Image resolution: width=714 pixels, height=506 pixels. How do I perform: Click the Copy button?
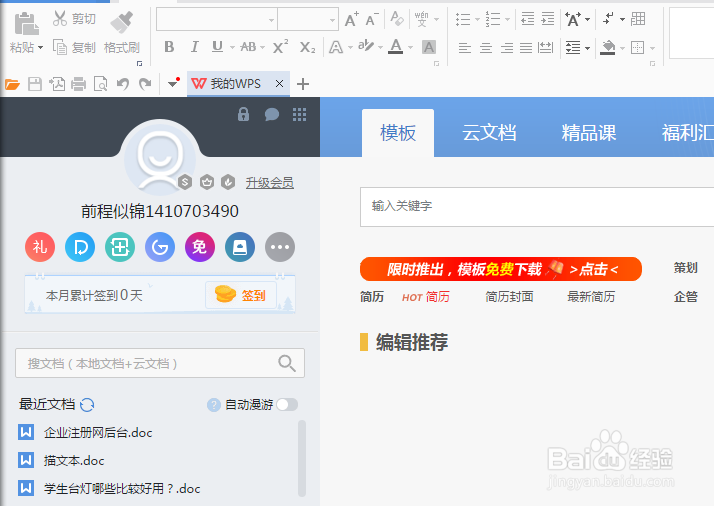(x=74, y=47)
